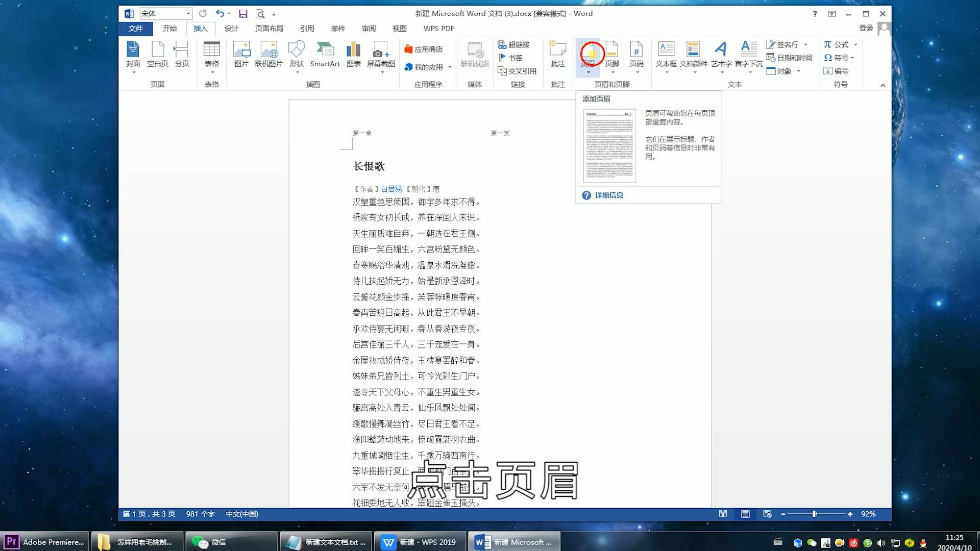
Task: Insert a blank page (空白页)
Action: (x=158, y=55)
